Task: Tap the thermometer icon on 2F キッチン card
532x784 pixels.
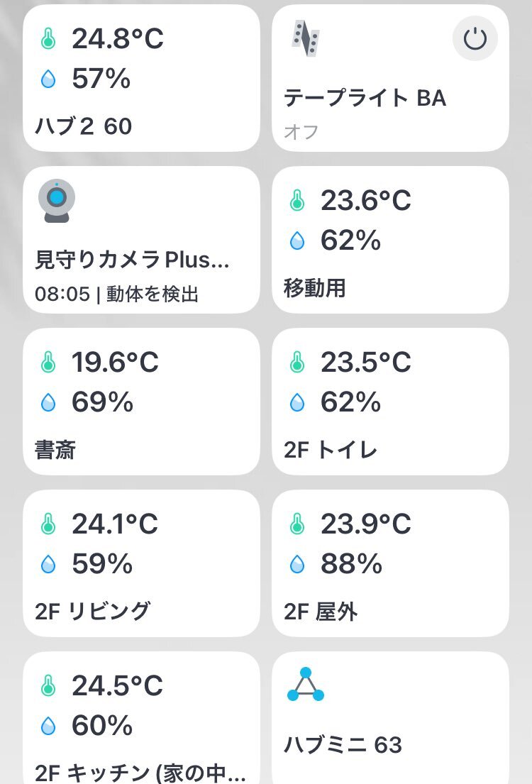Action: (48, 685)
